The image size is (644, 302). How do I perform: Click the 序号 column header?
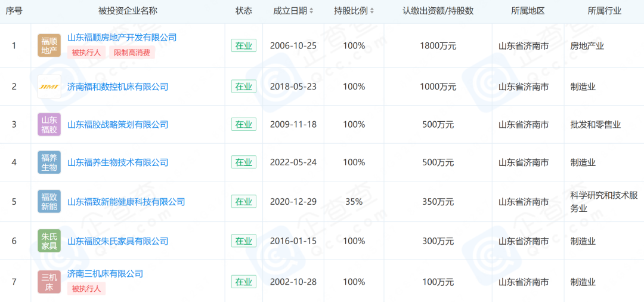[x=14, y=11]
